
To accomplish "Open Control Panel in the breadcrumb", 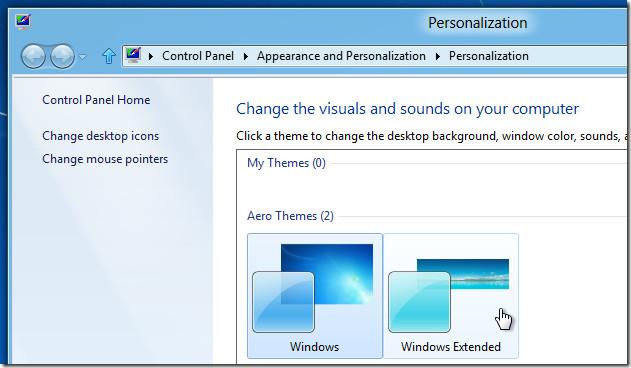I will (198, 56).
